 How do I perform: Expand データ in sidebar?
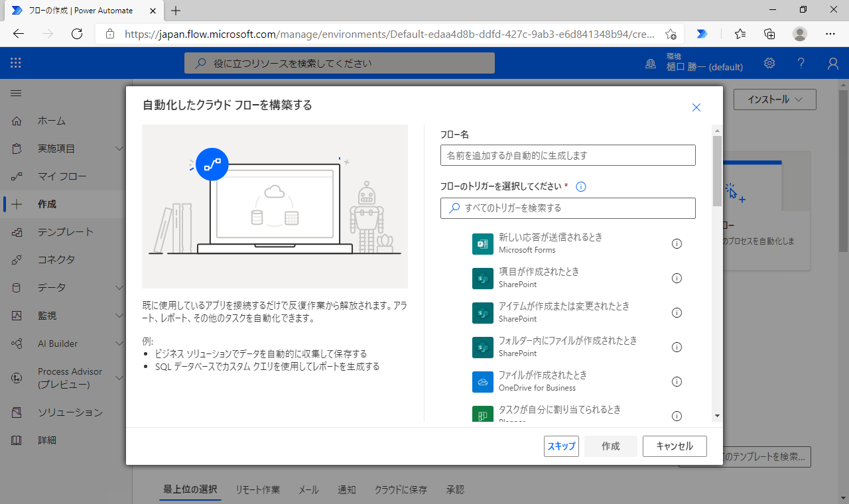click(119, 288)
